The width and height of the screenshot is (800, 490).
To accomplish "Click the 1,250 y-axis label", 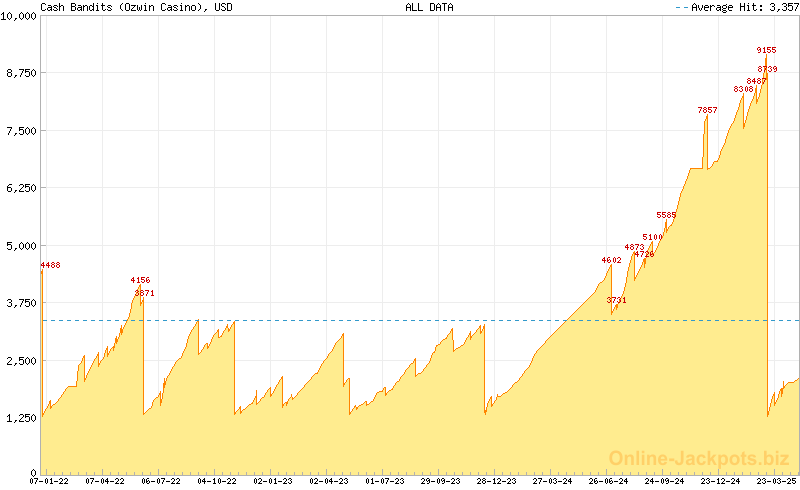I will [22, 417].
